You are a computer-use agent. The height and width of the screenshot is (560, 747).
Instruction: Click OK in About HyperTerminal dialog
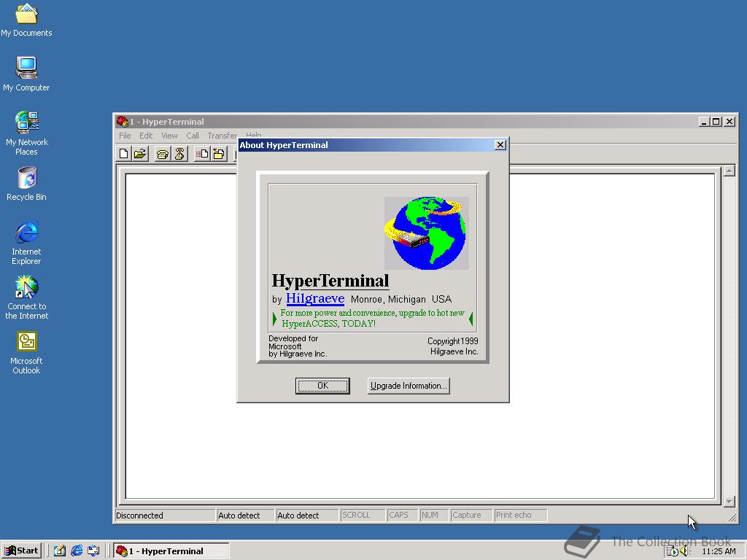[x=322, y=386]
